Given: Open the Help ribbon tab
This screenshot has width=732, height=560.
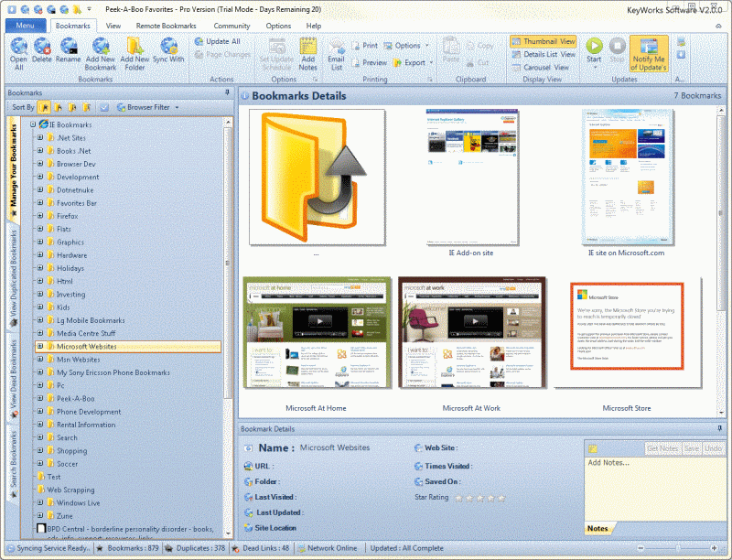Looking at the screenshot, I should coord(314,27).
